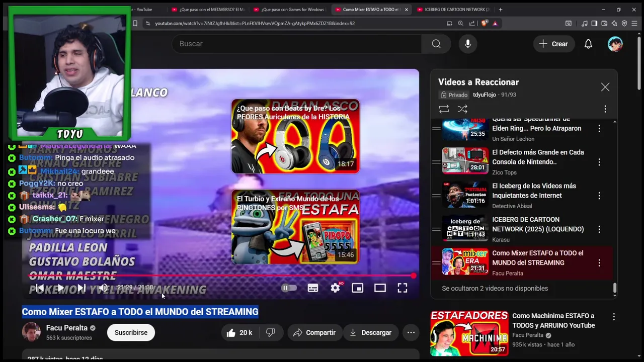
Task: Open options for Iceberg Videos Inquietantes entry
Action: 599,196
